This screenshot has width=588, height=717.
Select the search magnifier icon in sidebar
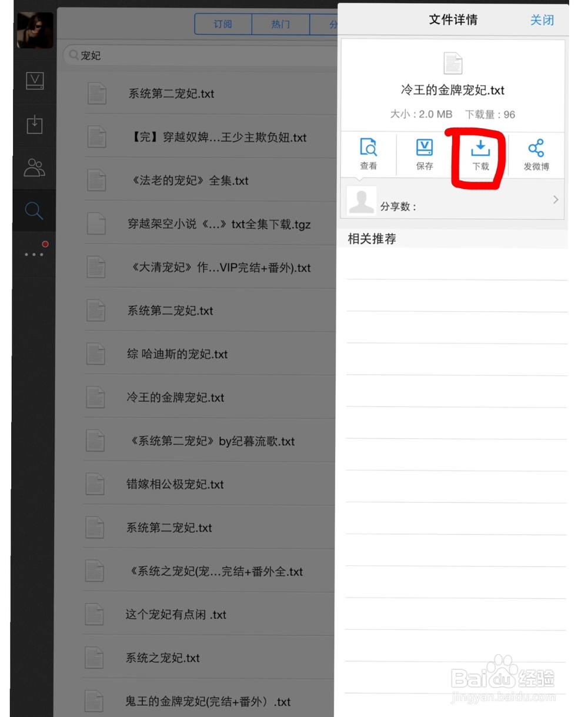pyautogui.click(x=34, y=210)
